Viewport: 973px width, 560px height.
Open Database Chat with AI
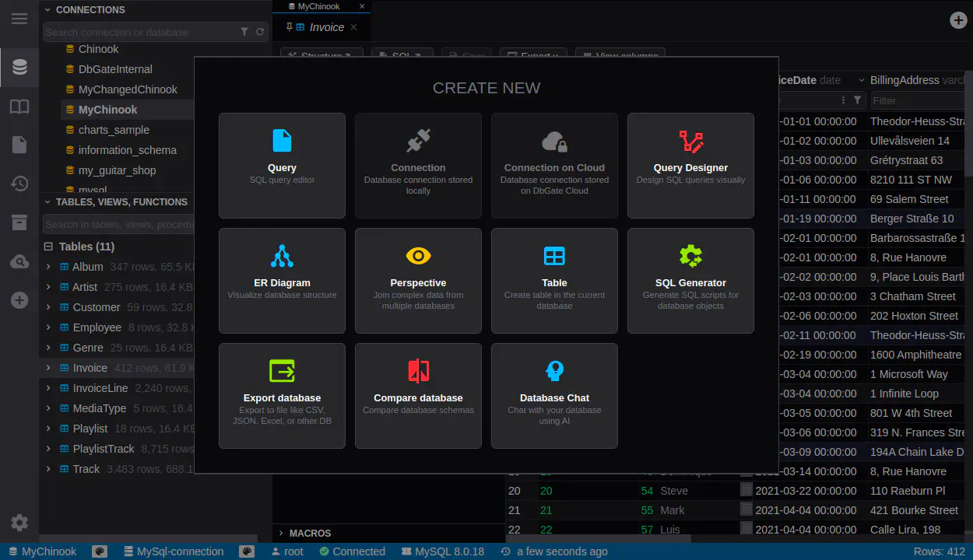coord(554,395)
